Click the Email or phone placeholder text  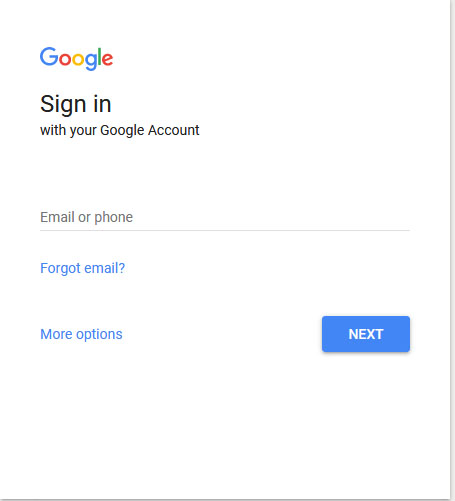click(86, 217)
